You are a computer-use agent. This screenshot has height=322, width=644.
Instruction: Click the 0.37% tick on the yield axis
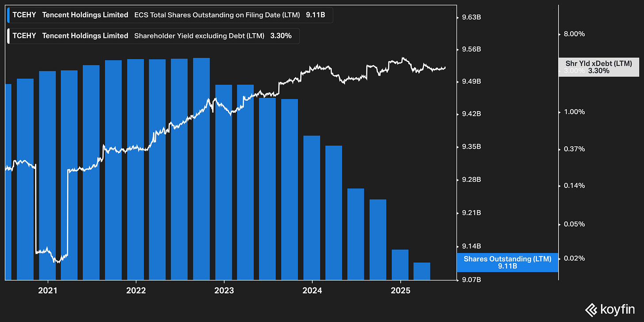(x=575, y=149)
